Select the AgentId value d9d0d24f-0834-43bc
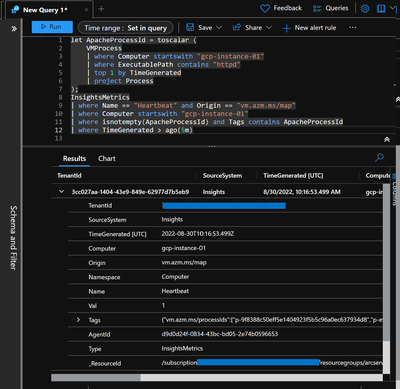 pyautogui.click(x=220, y=334)
